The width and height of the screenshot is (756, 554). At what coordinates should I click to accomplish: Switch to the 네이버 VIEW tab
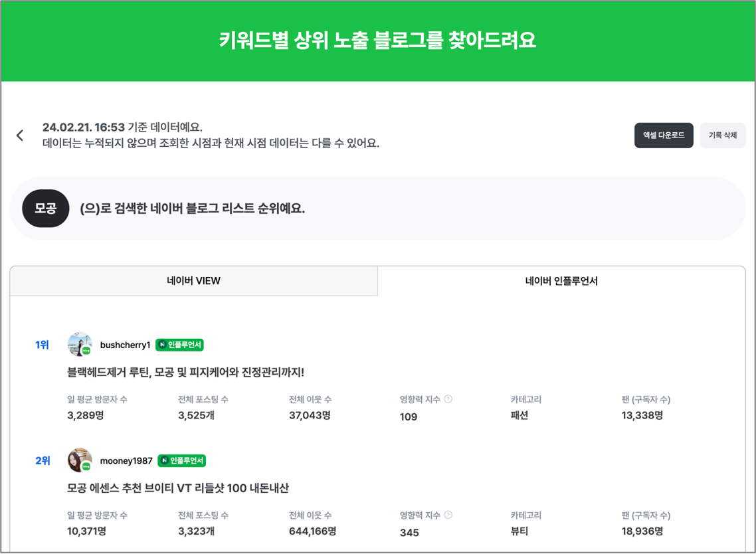click(194, 280)
